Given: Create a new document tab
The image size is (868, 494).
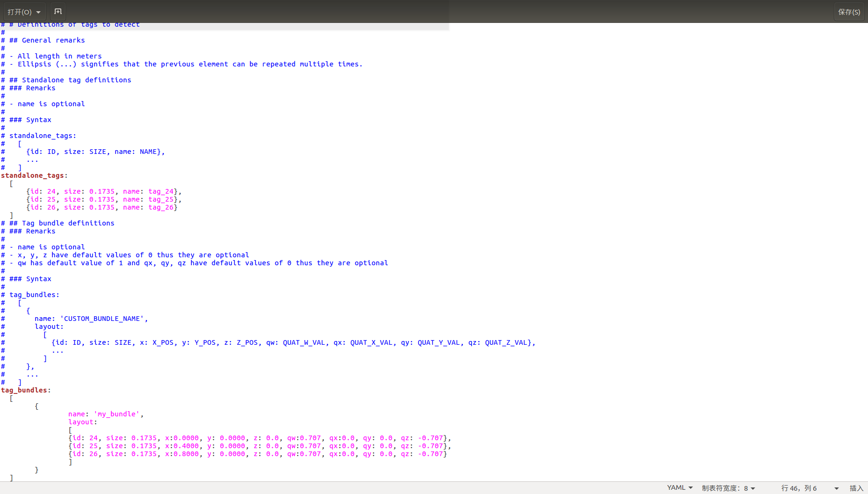Looking at the screenshot, I should [x=58, y=11].
